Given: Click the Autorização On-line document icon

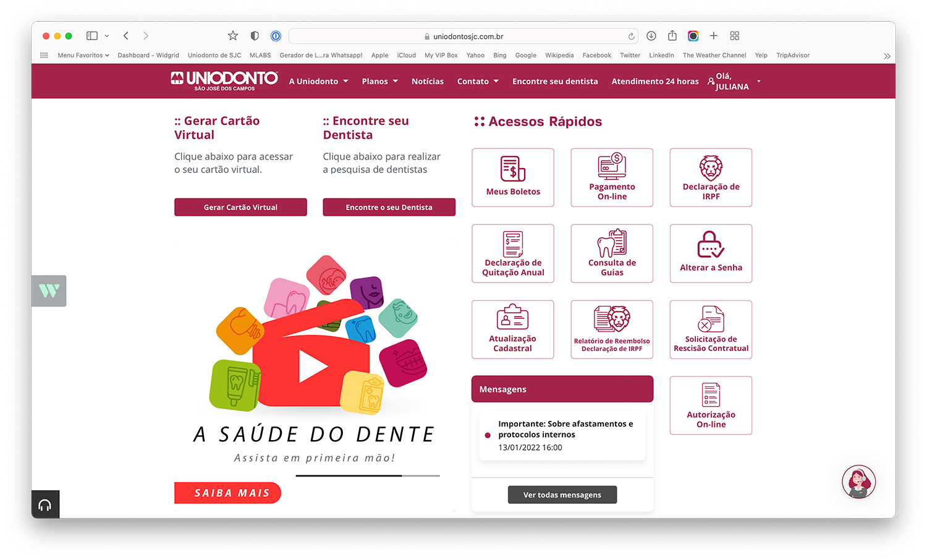Looking at the screenshot, I should click(711, 395).
